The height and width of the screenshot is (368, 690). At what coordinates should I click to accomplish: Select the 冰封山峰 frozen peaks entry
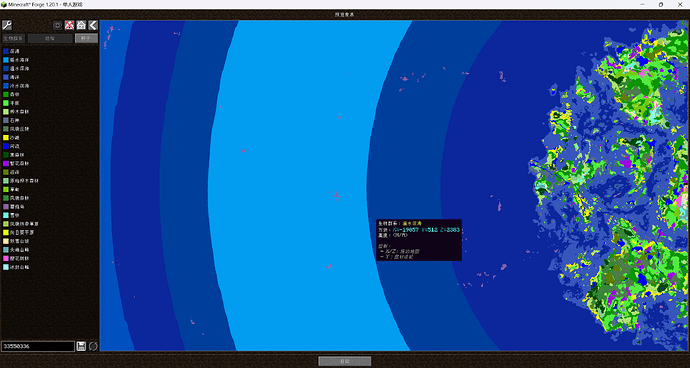tap(16, 267)
